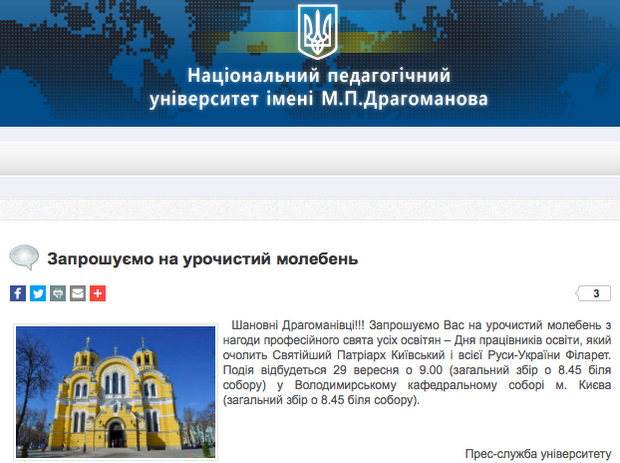The height and width of the screenshot is (463, 620).
Task: Open more sharing options plus icon
Action: pyautogui.click(x=97, y=294)
